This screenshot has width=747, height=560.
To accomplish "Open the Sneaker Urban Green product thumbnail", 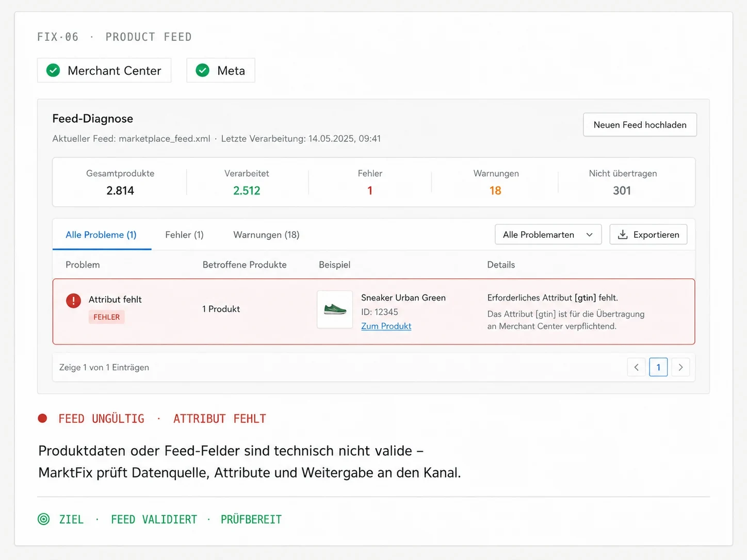I will [x=335, y=309].
